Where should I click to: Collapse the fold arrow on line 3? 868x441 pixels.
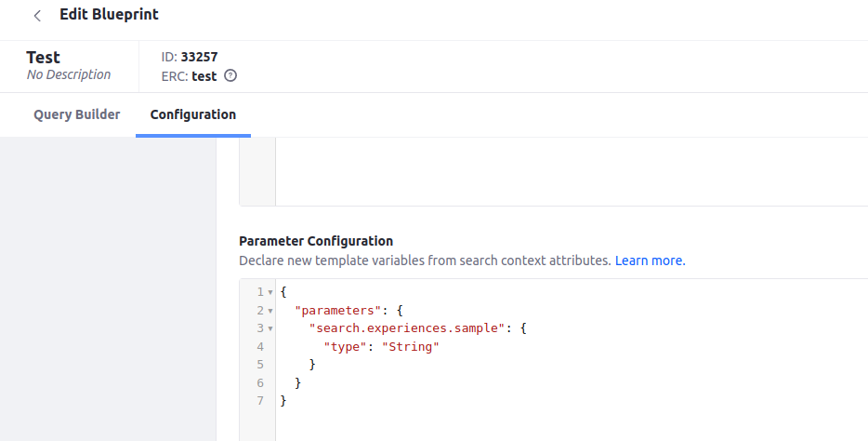pyautogui.click(x=270, y=328)
